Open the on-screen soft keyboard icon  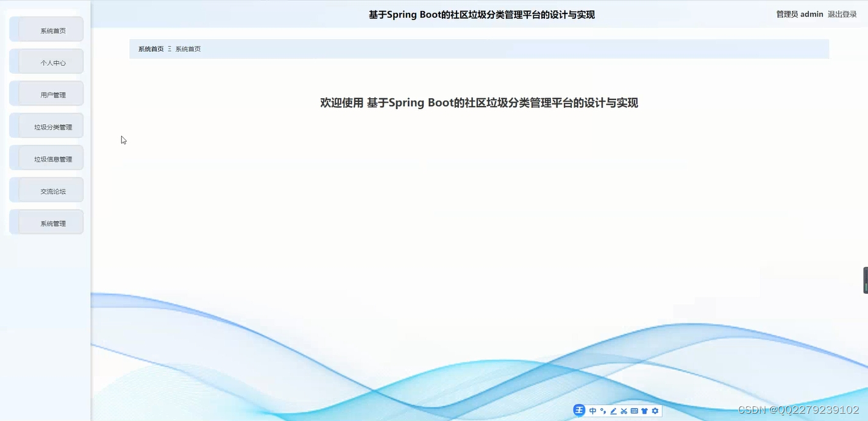634,411
